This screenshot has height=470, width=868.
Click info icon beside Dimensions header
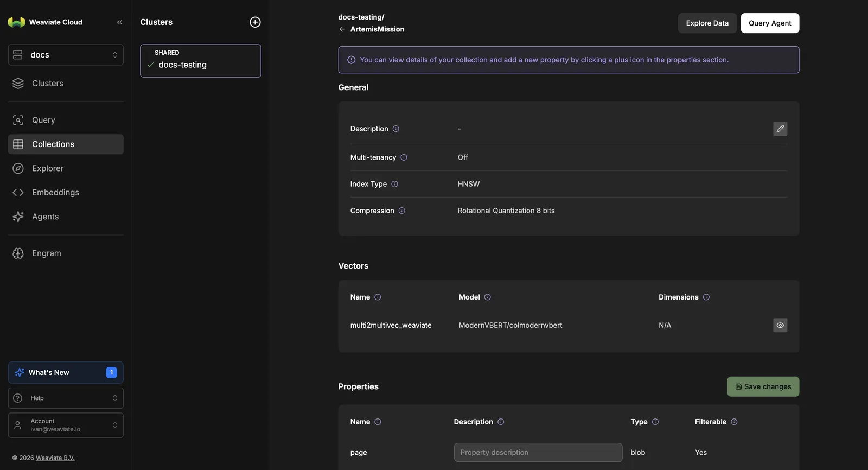706,297
